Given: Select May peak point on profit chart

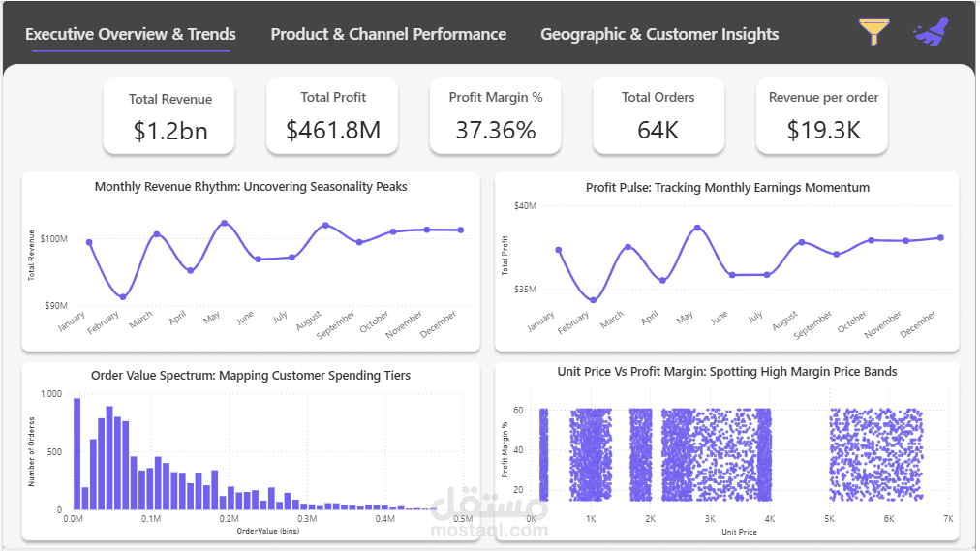Looking at the screenshot, I should click(x=697, y=228).
